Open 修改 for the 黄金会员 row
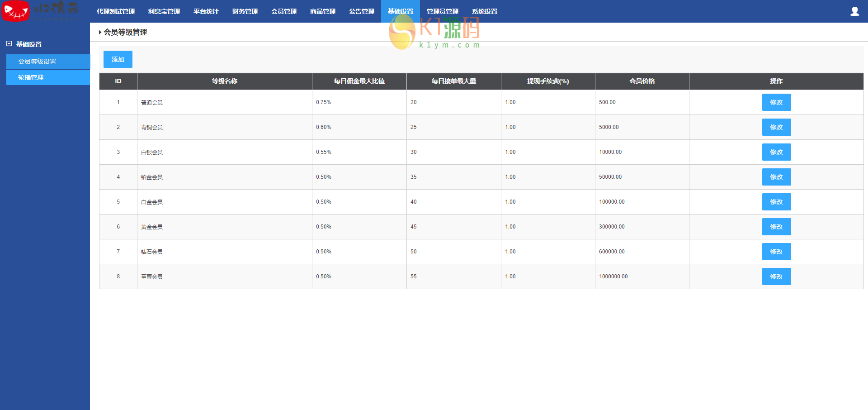This screenshot has height=410, width=868. pyautogui.click(x=776, y=227)
